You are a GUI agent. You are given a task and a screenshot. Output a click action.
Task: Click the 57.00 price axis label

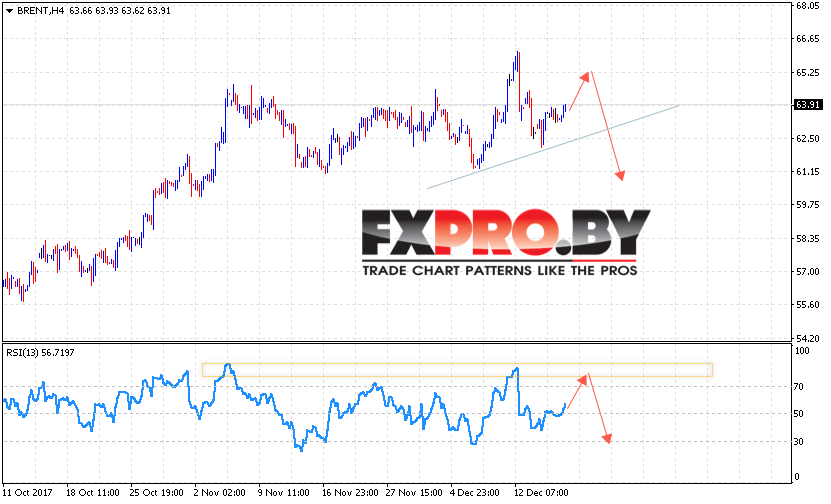point(808,271)
